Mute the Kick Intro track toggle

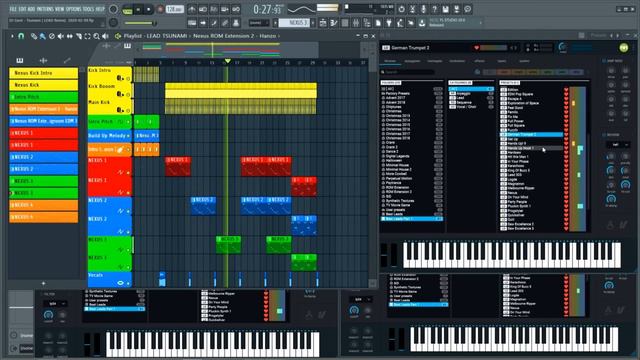click(x=128, y=78)
